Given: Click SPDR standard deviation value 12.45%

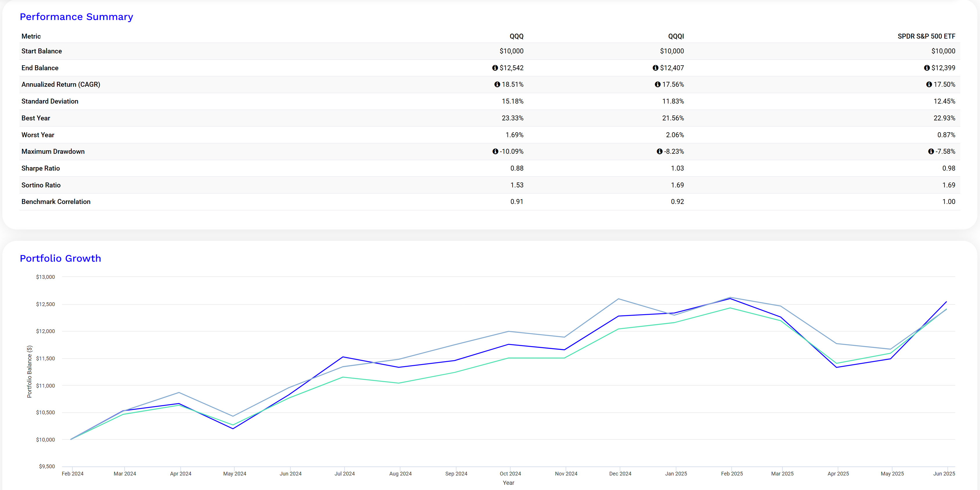Looking at the screenshot, I should tap(944, 101).
